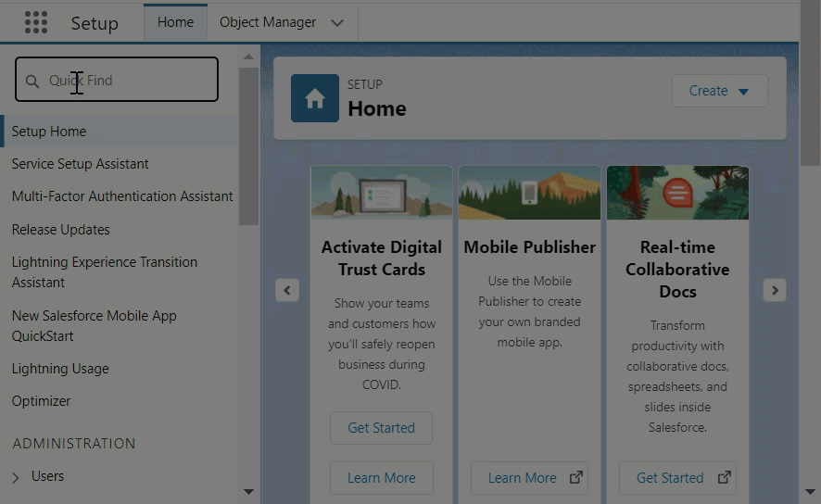
Task: Open the Create dropdown menu
Action: click(719, 91)
